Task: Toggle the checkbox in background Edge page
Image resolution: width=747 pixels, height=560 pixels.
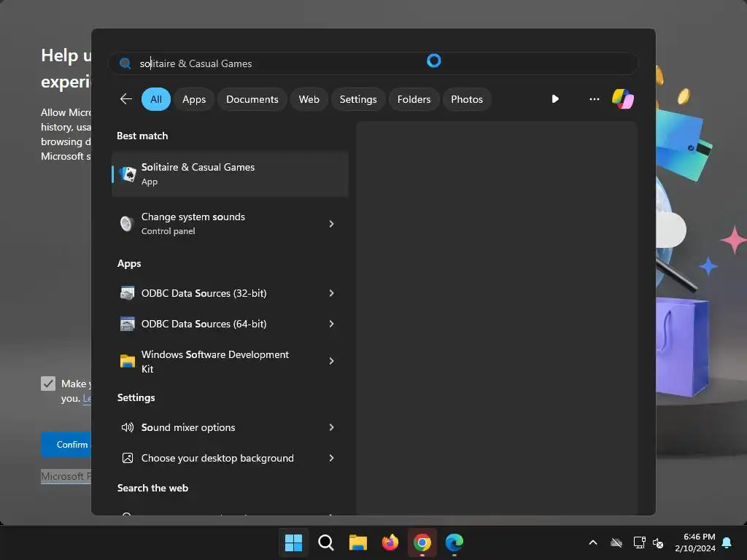Action: coord(48,384)
